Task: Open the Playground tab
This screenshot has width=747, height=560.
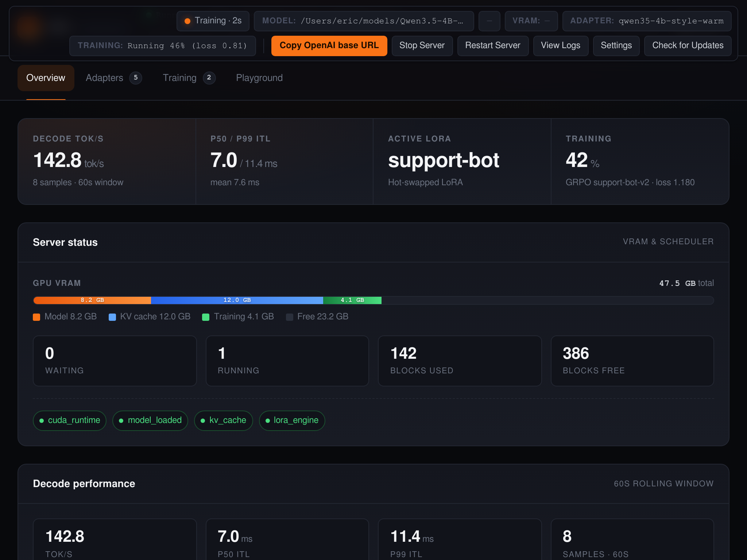Action: (259, 78)
